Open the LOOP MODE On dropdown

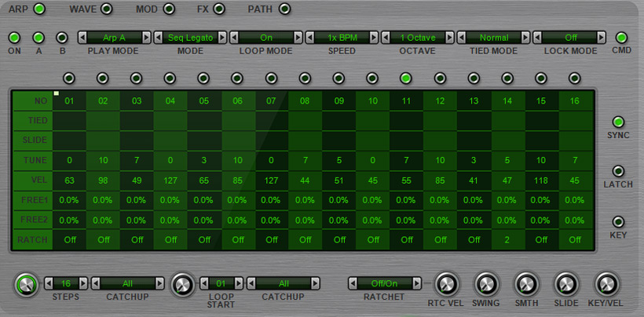(266, 38)
